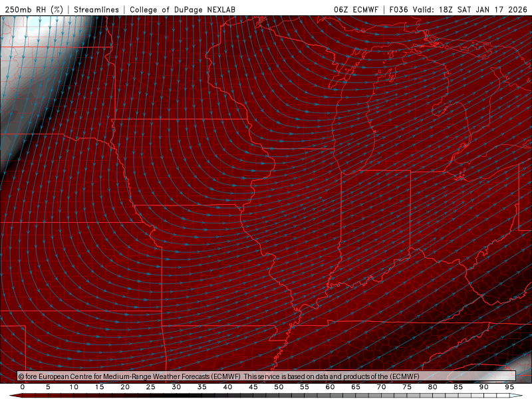This screenshot has width=532, height=399.
Task: Click the "10" label on the color scale
Action: coord(74,387)
